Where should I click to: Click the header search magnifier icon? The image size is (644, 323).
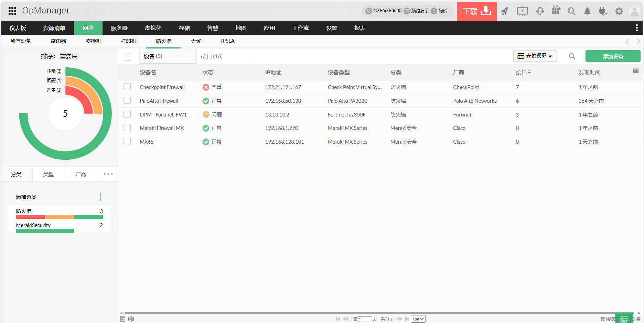pyautogui.click(x=571, y=11)
